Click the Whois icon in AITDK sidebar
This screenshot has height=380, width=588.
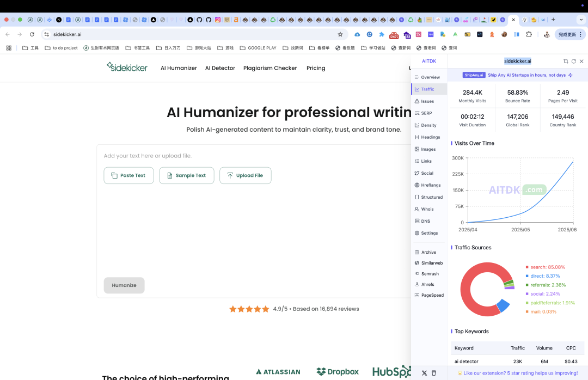tap(417, 209)
